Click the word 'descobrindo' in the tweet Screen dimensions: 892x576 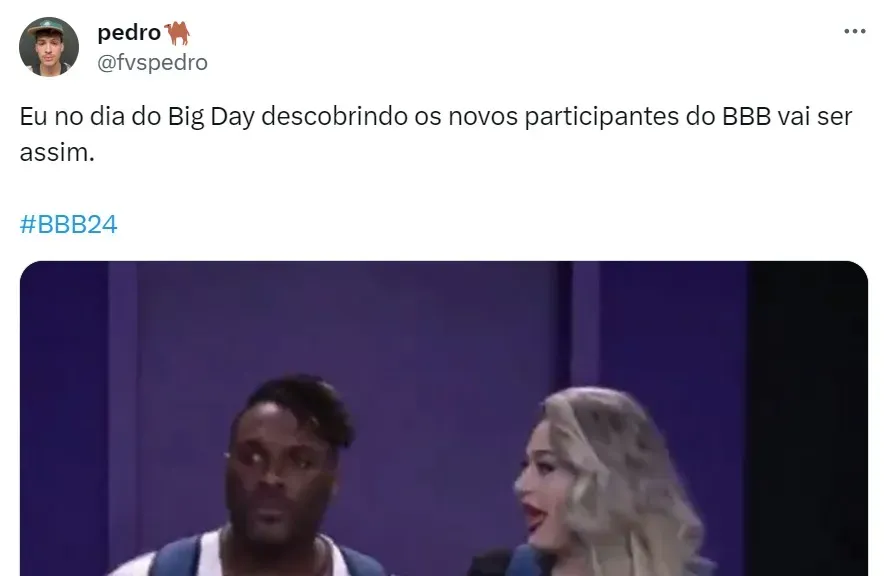click(x=334, y=117)
